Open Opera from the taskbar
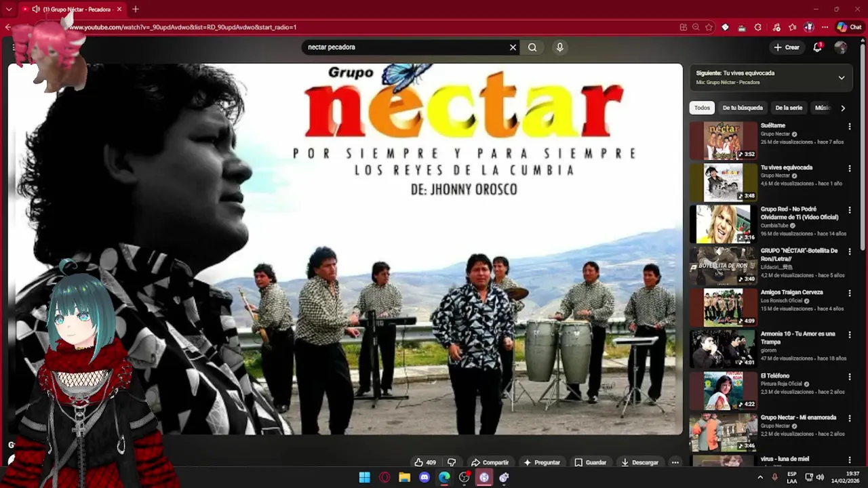868x488 pixels. click(x=384, y=477)
